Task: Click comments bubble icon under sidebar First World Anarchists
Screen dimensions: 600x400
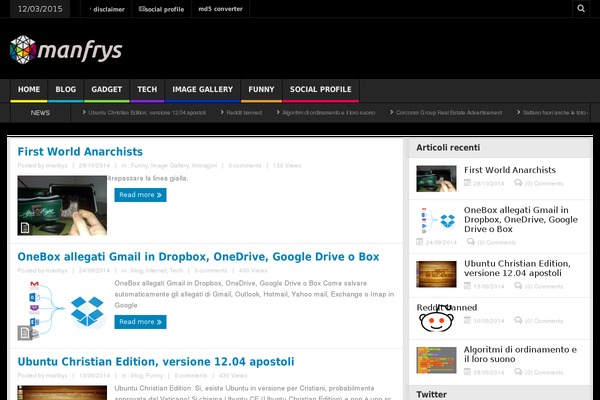Action: point(518,183)
